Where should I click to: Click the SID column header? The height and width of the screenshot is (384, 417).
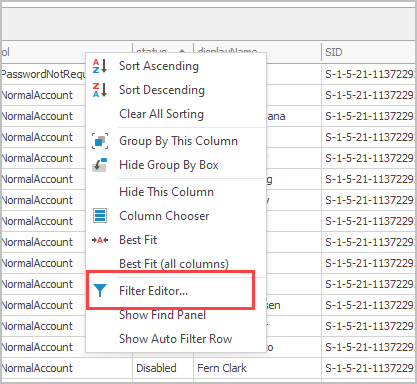(x=368, y=52)
